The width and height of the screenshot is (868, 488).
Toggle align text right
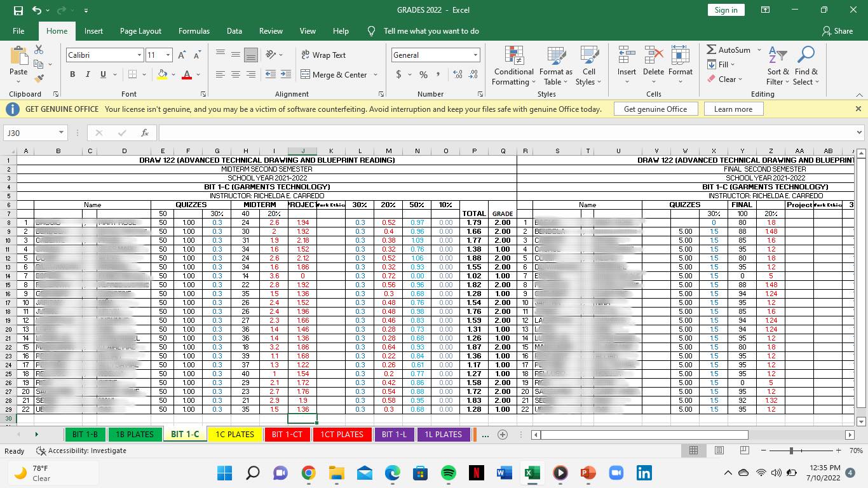(251, 74)
